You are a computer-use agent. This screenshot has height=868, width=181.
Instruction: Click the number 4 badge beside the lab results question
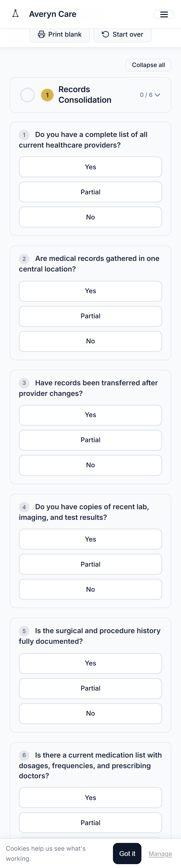tap(24, 507)
